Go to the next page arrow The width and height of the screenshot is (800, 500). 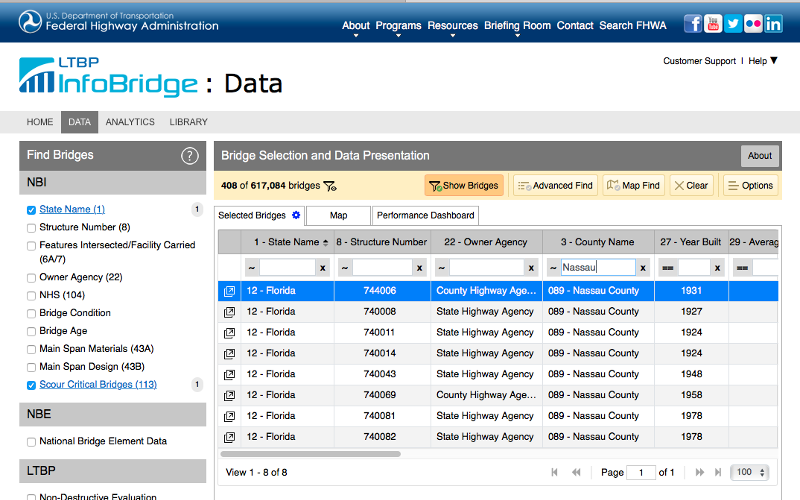pos(699,472)
